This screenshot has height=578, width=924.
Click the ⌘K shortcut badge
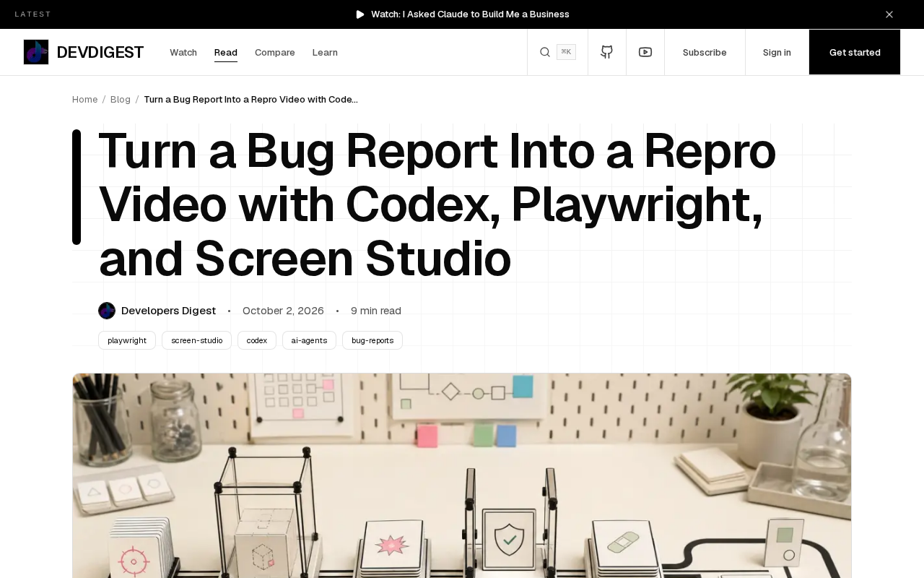566,52
